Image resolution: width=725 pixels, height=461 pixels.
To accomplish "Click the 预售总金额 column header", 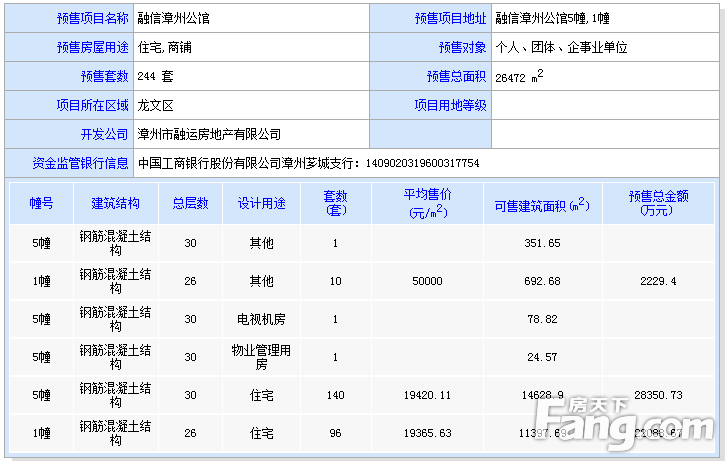I will coord(658,203).
